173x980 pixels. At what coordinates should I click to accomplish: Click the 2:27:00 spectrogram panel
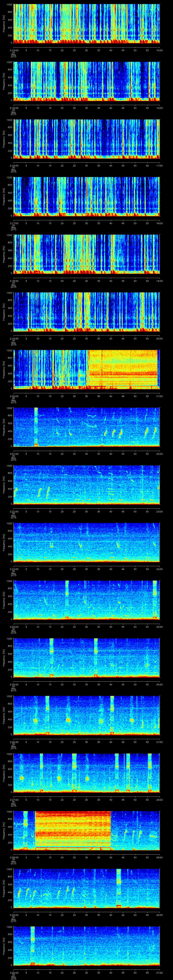pos(86,773)
